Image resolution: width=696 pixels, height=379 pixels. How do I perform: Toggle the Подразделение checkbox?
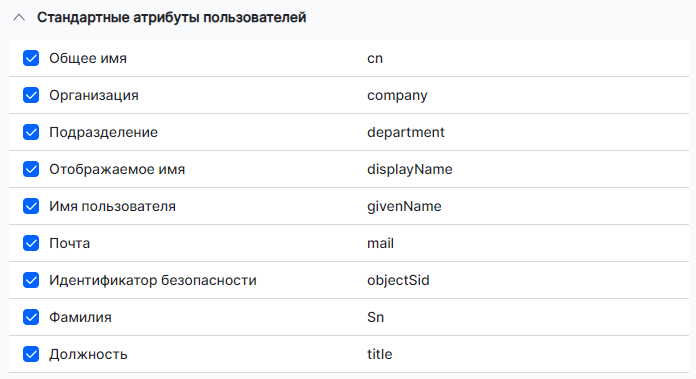[31, 132]
